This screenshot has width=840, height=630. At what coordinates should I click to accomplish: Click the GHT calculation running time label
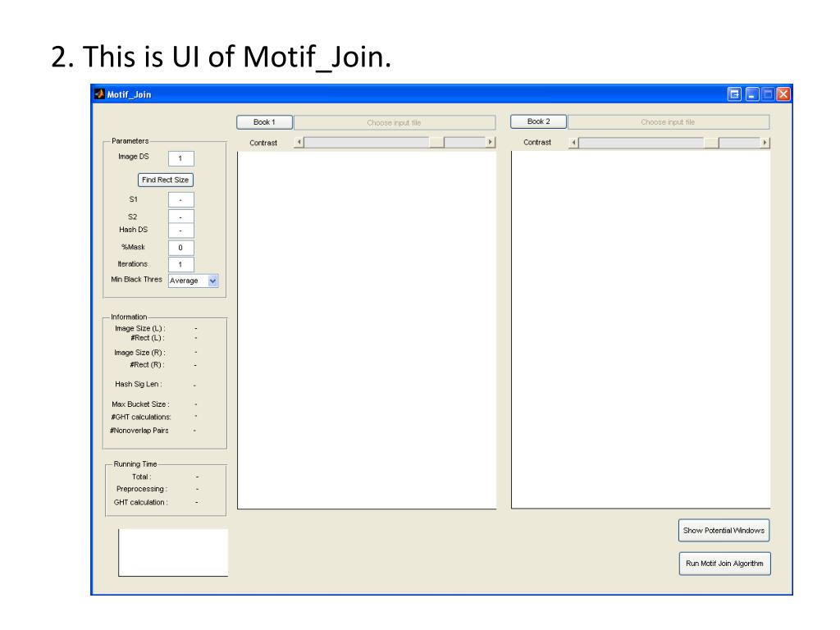(x=141, y=503)
